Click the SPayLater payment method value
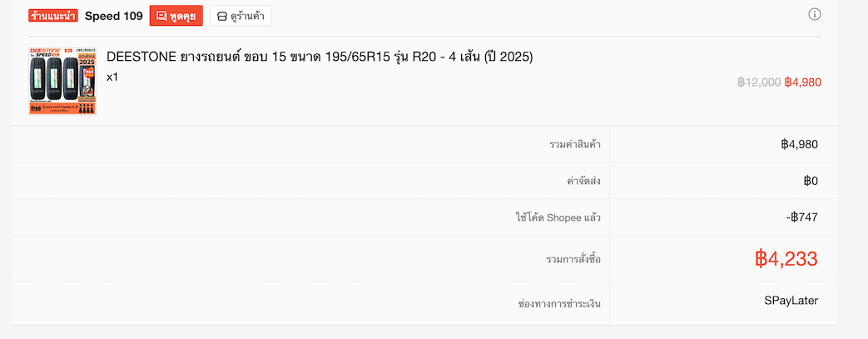This screenshot has width=868, height=339. (791, 301)
